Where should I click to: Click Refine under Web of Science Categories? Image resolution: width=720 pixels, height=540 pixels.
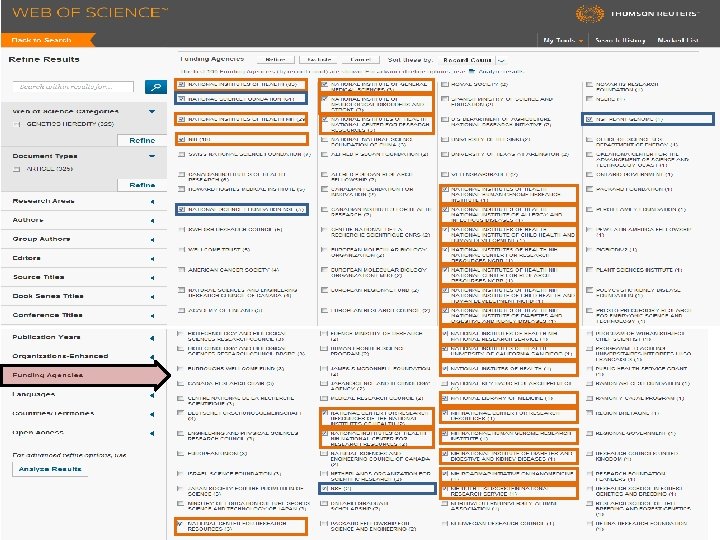tap(142, 141)
